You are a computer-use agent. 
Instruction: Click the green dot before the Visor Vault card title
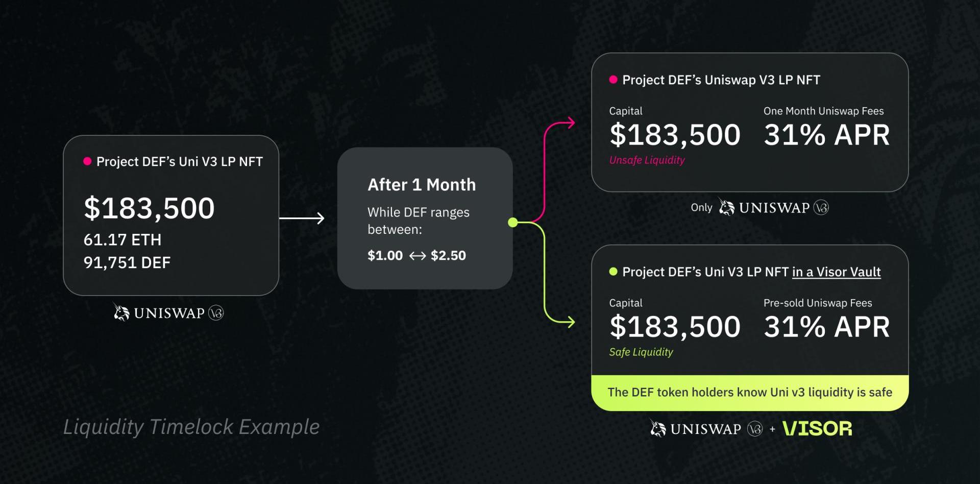pos(613,272)
